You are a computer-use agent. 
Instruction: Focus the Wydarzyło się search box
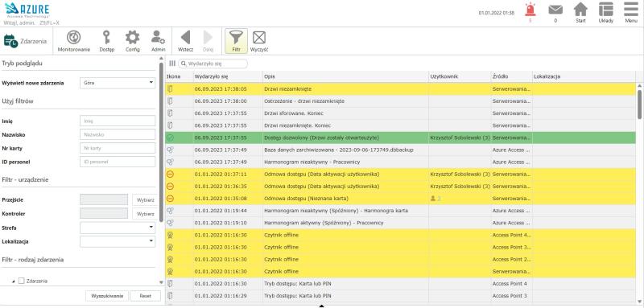[213, 64]
